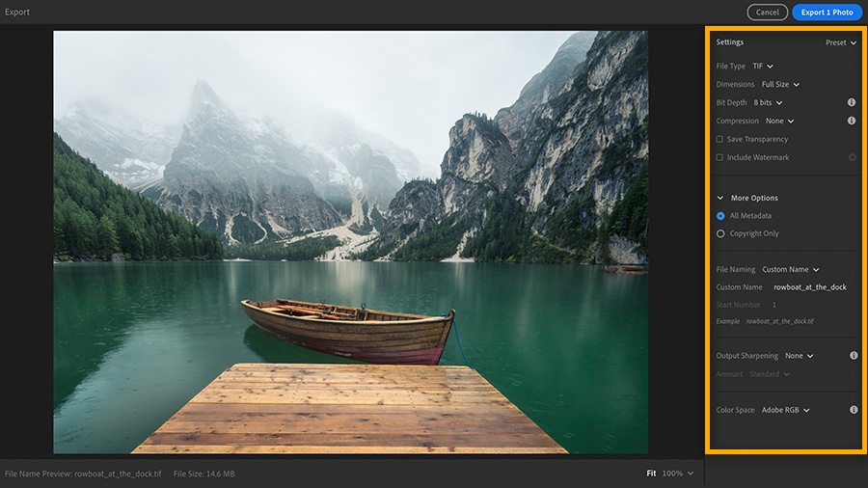Click the File Name Preview text
This screenshot has width=868, height=488.
click(x=83, y=474)
